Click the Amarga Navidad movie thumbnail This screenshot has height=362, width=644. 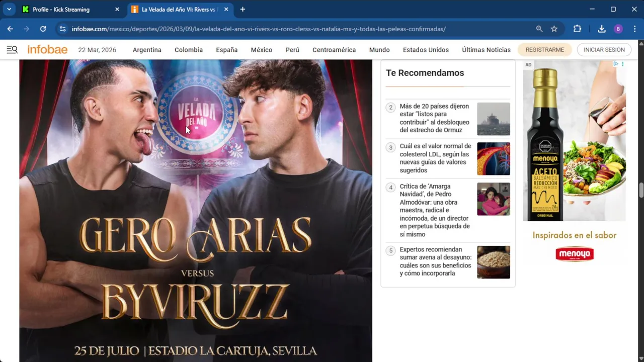tap(493, 199)
